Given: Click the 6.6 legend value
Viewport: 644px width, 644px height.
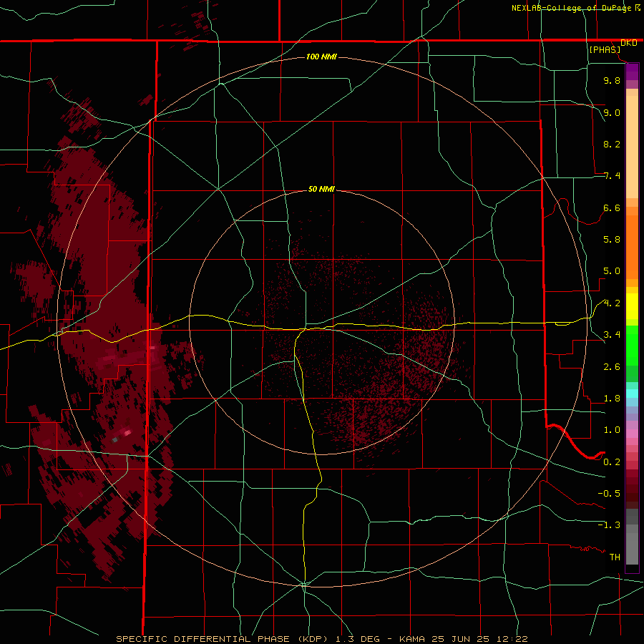Looking at the screenshot, I should 612,208.
